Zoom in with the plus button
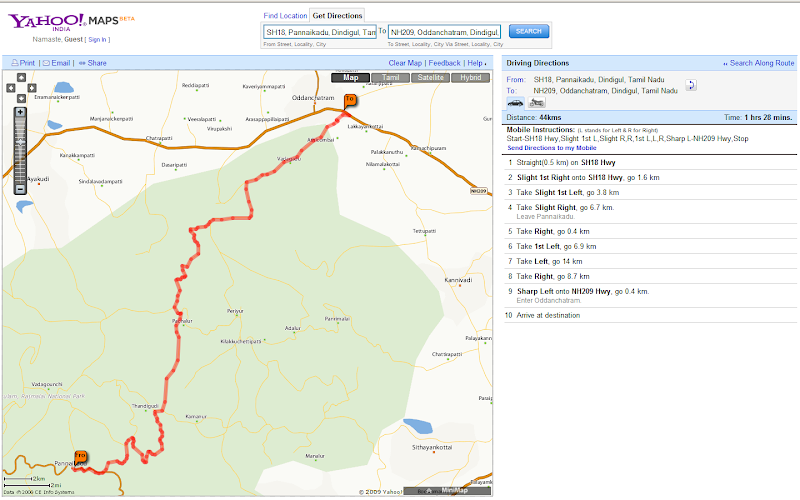 coord(20,112)
